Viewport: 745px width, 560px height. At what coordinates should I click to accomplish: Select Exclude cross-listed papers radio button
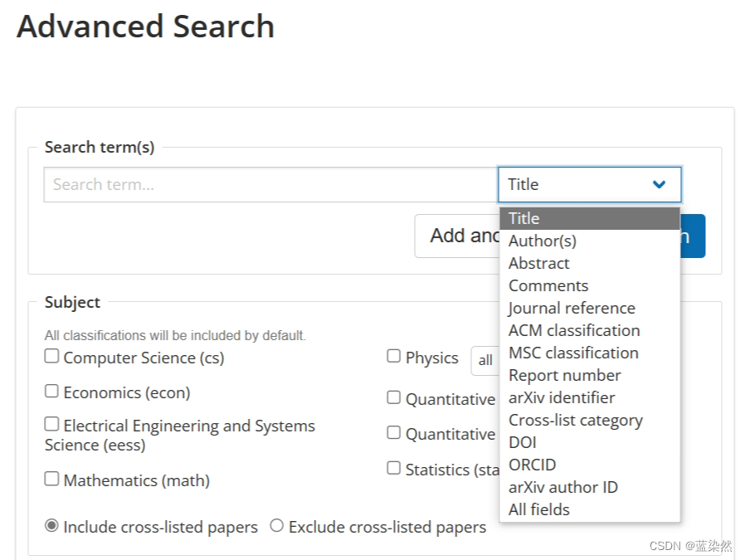[277, 526]
